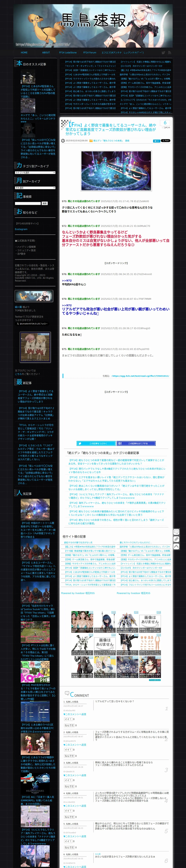Click the >>972 anchor in post 979
This screenshot has width=186, height=868.
pos(66,305)
